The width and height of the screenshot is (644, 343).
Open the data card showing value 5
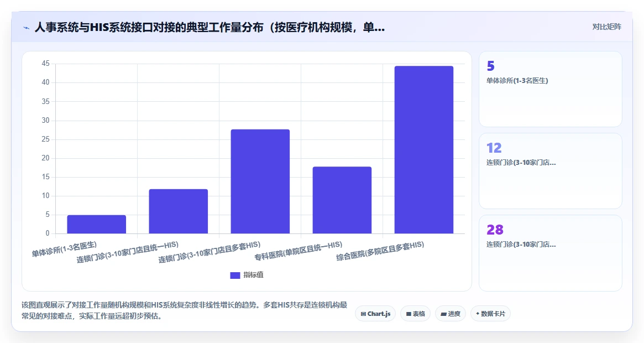pos(551,89)
